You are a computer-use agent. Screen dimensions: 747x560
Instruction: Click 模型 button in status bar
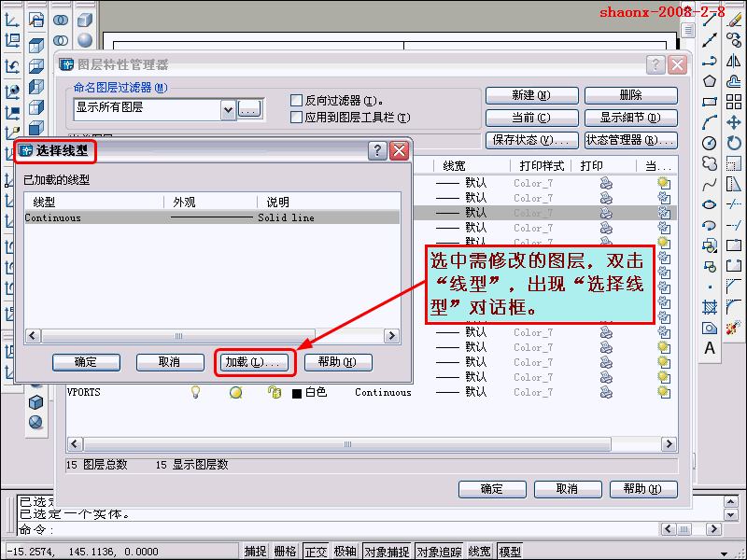point(510,552)
